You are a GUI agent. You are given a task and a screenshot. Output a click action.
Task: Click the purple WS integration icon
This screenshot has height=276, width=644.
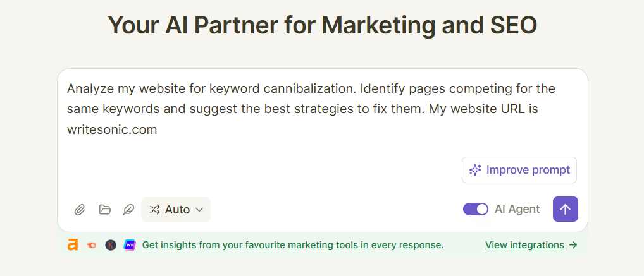[x=130, y=245]
